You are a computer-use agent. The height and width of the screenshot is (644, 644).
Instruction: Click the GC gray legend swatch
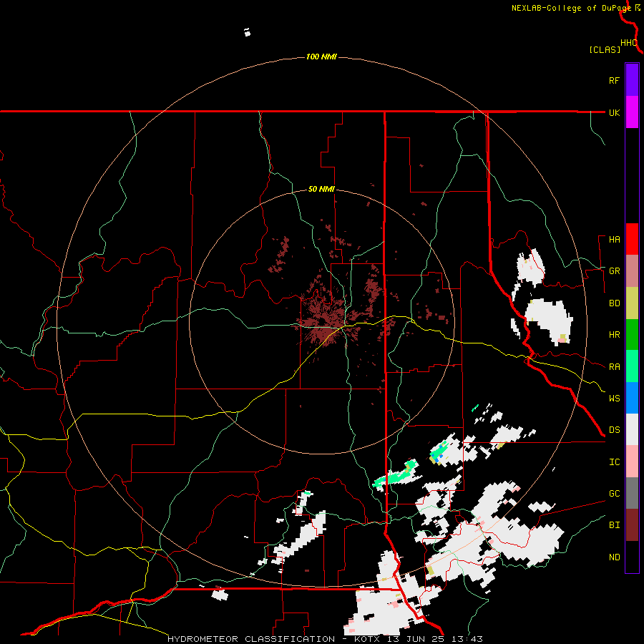[632, 493]
